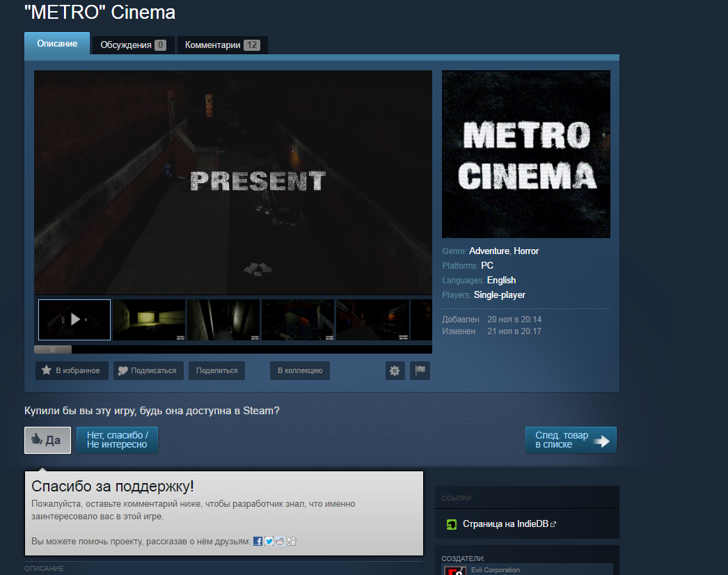Click the METRO CINEMA cover image
The width and height of the screenshot is (728, 575).
tap(526, 155)
